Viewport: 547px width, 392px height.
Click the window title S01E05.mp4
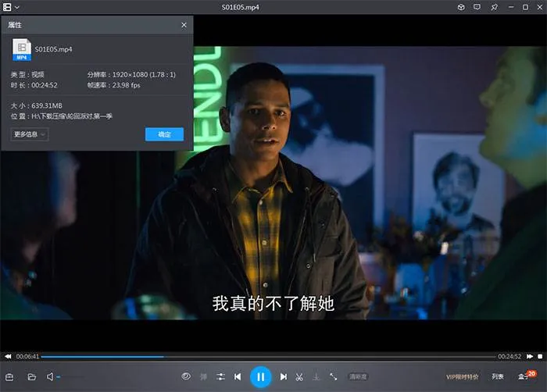point(241,7)
